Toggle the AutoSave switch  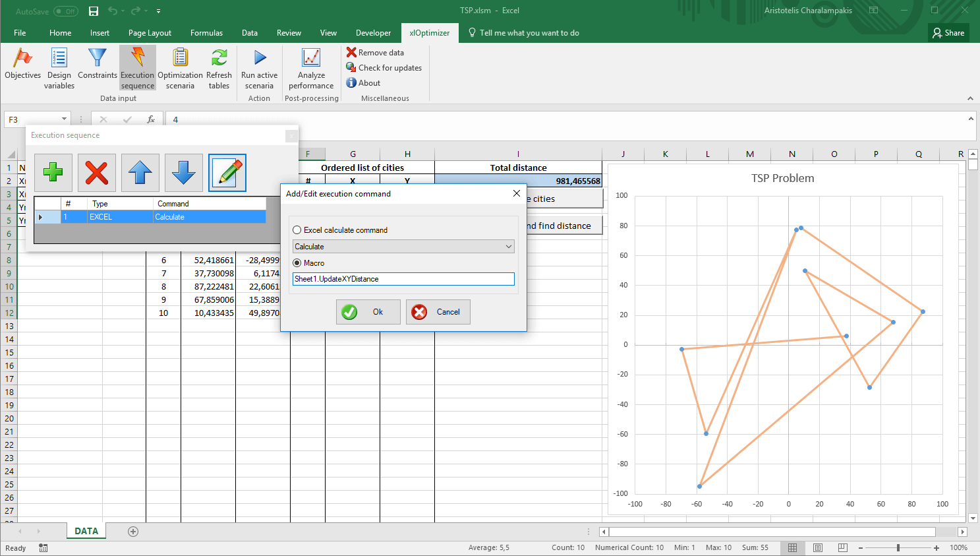(65, 11)
